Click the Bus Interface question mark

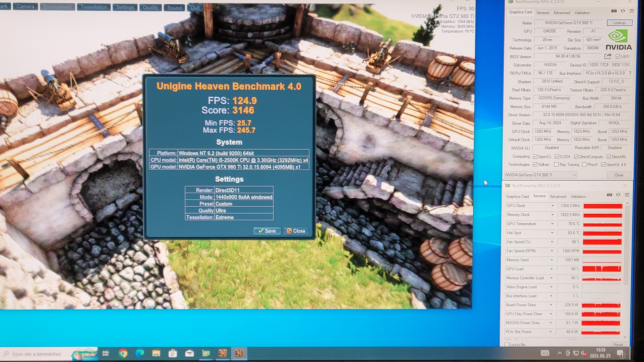(630, 73)
